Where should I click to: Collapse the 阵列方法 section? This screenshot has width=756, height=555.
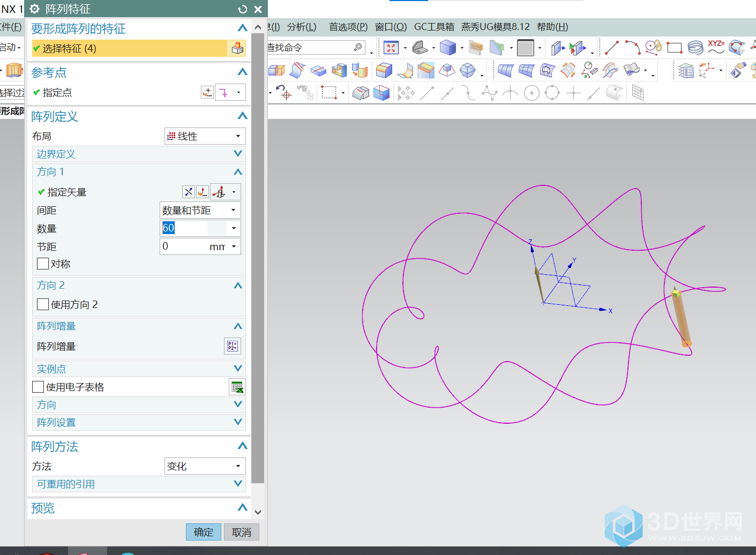(x=242, y=446)
